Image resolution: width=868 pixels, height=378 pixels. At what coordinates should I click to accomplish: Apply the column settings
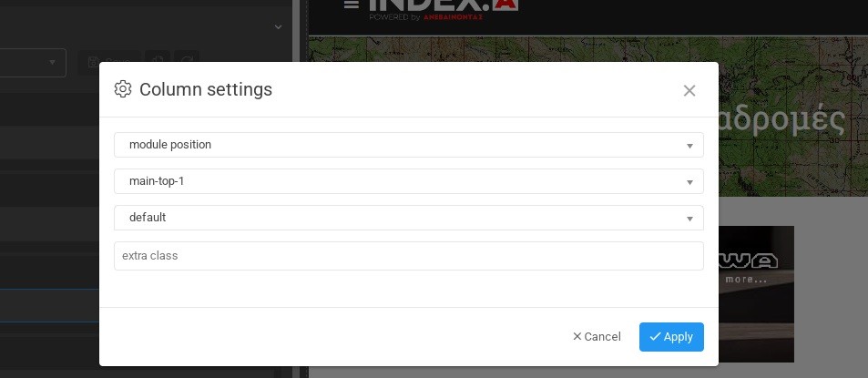tap(671, 337)
